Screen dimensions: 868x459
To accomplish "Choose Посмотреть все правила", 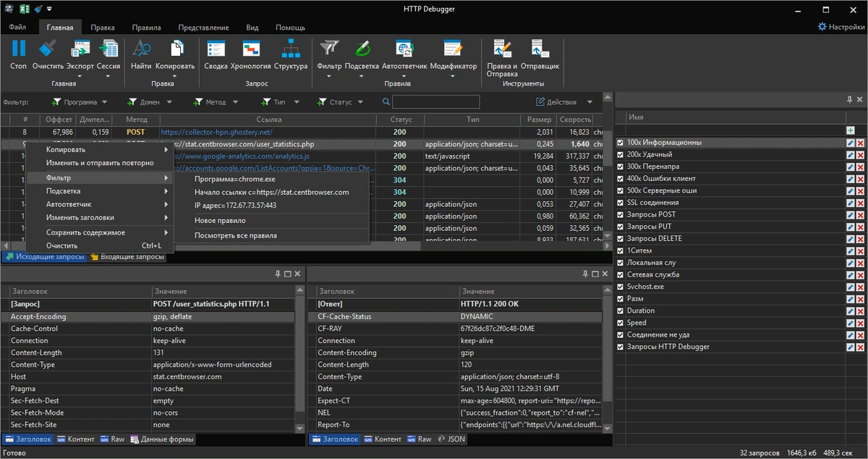I will click(x=236, y=235).
